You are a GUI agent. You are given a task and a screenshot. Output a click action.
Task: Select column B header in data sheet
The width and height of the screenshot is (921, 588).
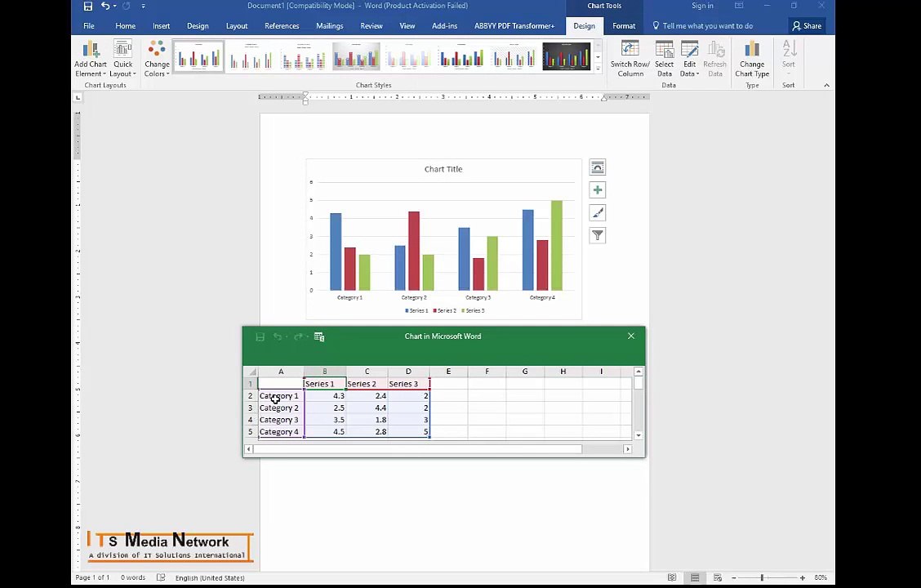click(x=325, y=372)
